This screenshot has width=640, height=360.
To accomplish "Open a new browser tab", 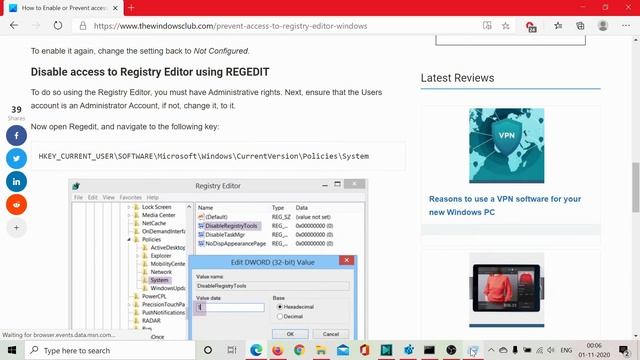I will pos(131,8).
